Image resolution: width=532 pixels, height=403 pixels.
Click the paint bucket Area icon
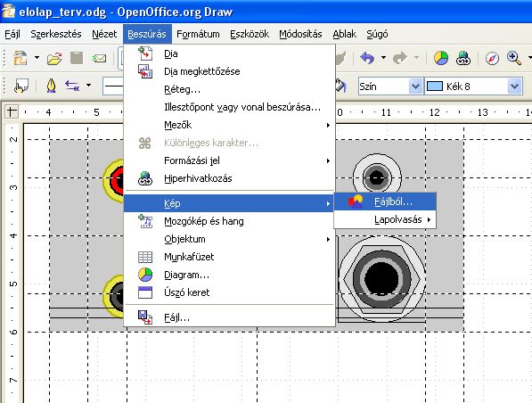[x=340, y=86]
